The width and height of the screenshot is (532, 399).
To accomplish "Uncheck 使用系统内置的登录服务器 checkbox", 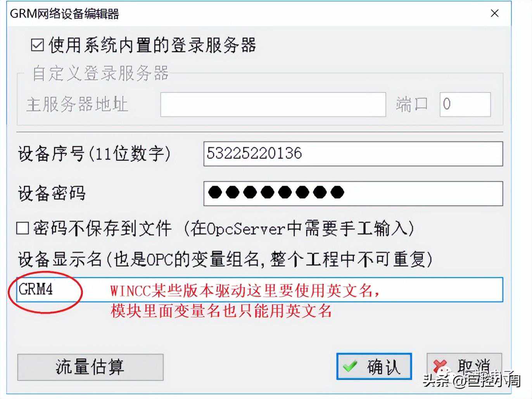I will click(x=38, y=45).
